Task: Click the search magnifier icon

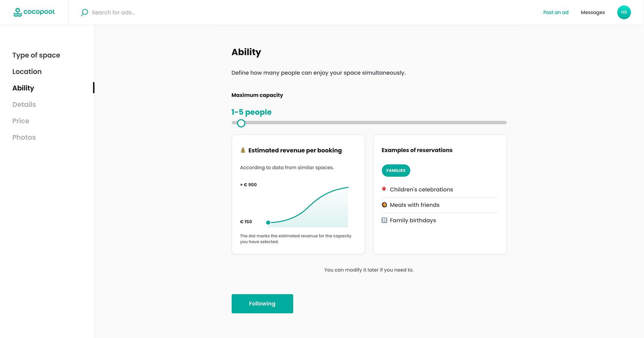Action: (x=85, y=12)
